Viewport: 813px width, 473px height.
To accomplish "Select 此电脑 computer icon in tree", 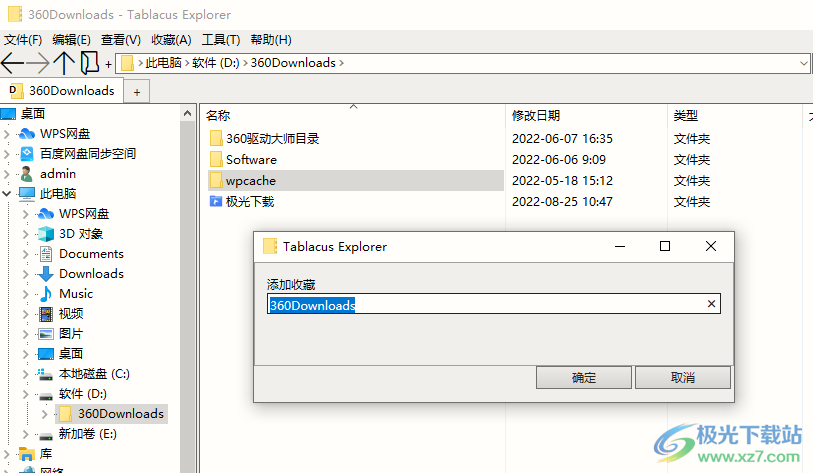I will (27, 193).
